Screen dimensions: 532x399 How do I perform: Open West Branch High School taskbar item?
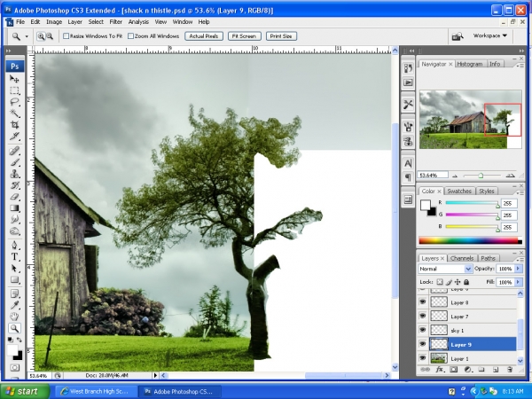[95, 391]
